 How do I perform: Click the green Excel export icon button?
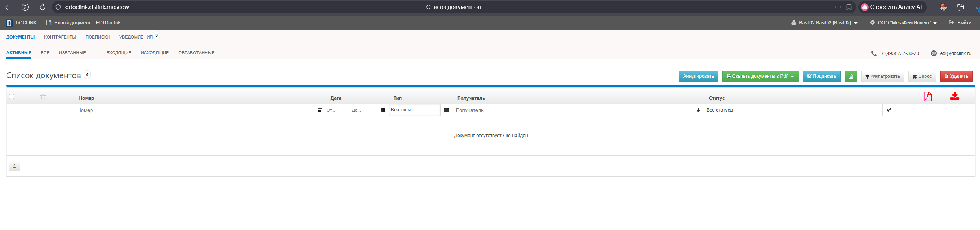pyautogui.click(x=851, y=76)
